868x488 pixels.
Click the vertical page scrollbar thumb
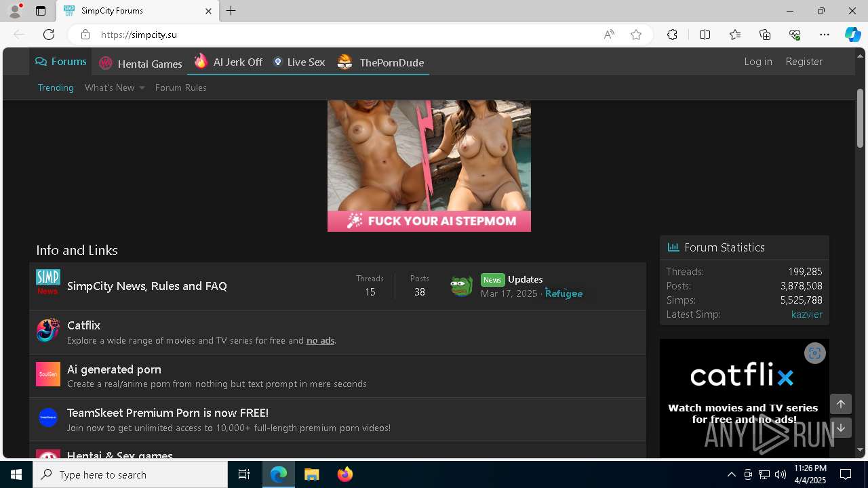pos(860,118)
